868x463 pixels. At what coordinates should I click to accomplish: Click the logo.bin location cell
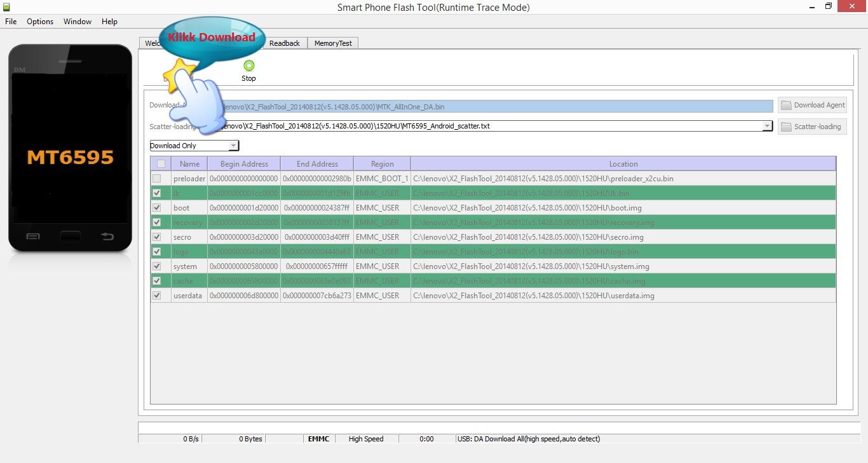[623, 252]
